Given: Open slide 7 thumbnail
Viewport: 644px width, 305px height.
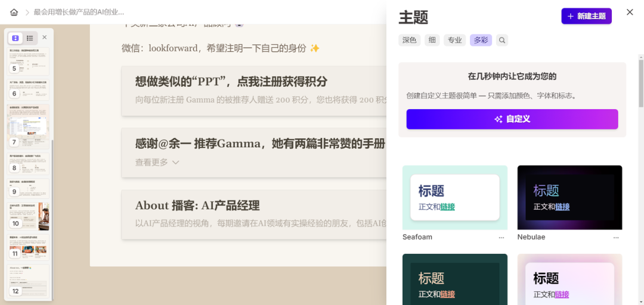Looking at the screenshot, I should pos(29,126).
